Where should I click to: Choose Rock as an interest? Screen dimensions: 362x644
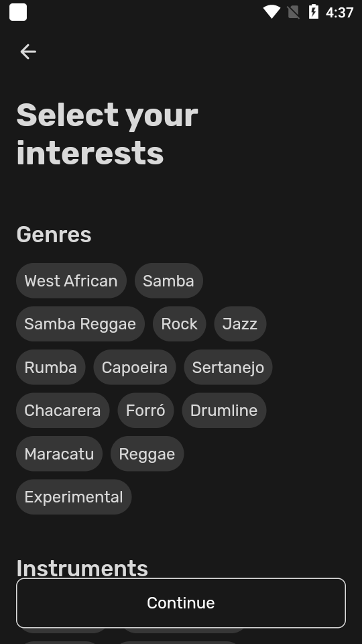point(180,324)
